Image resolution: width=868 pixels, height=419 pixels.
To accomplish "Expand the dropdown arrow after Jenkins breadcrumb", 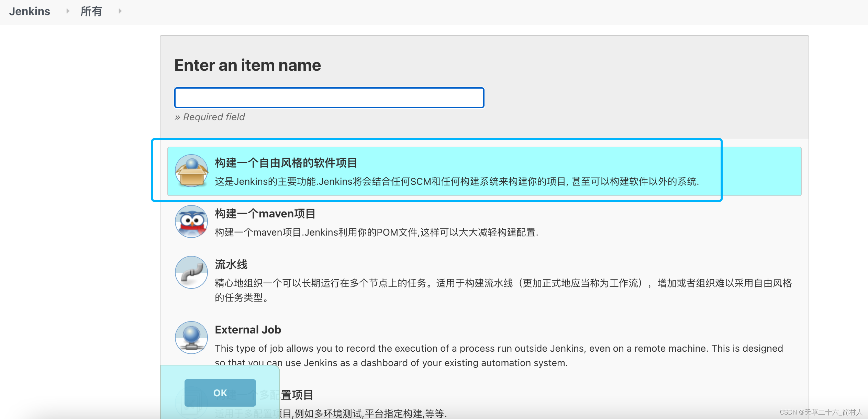I will tap(68, 11).
